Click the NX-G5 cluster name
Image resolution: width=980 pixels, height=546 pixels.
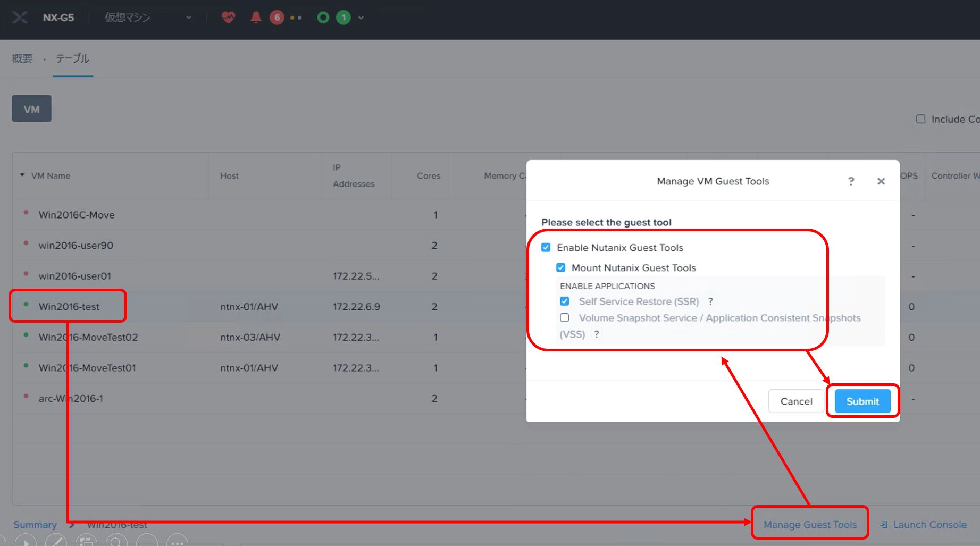(58, 18)
